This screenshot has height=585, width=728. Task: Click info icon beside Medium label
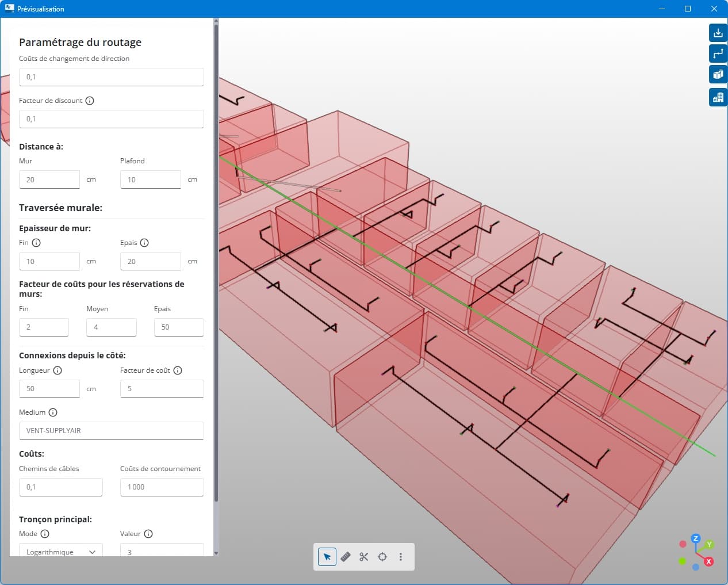point(53,412)
